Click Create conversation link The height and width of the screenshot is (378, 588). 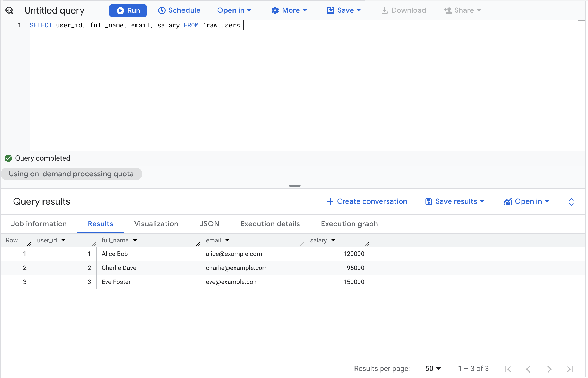point(367,201)
